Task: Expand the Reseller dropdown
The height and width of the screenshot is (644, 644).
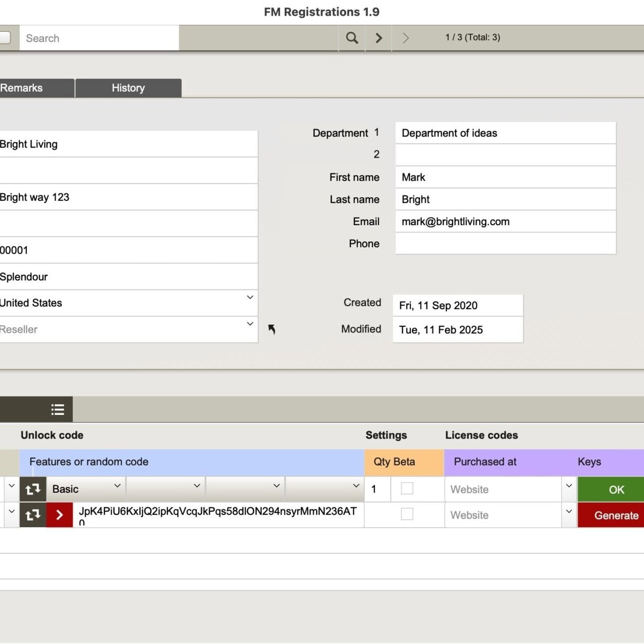Action: (250, 324)
